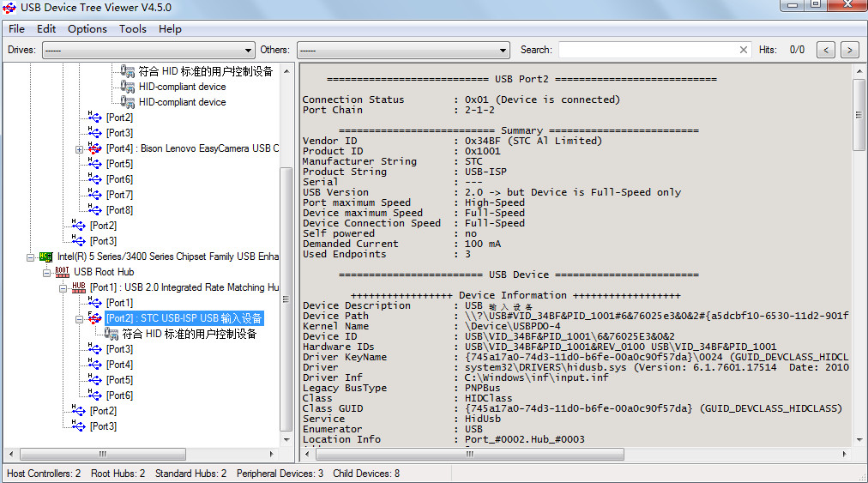The height and width of the screenshot is (483, 868).
Task: Click details pane horizontal scrollbar thumb
Action: click(x=470, y=454)
